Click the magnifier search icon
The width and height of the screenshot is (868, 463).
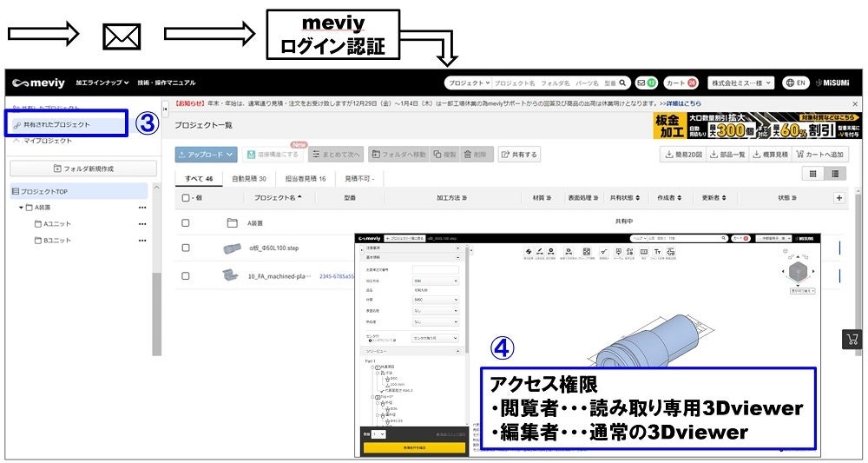[623, 83]
